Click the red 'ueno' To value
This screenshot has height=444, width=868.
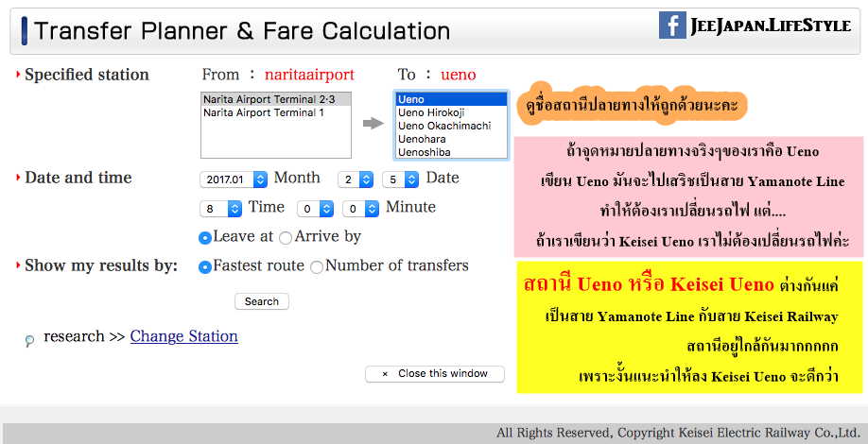(459, 75)
